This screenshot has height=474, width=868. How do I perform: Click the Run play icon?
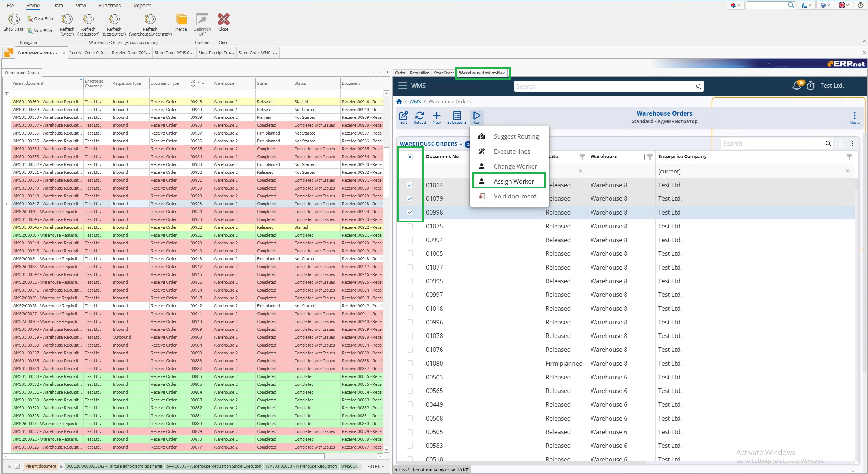(477, 117)
